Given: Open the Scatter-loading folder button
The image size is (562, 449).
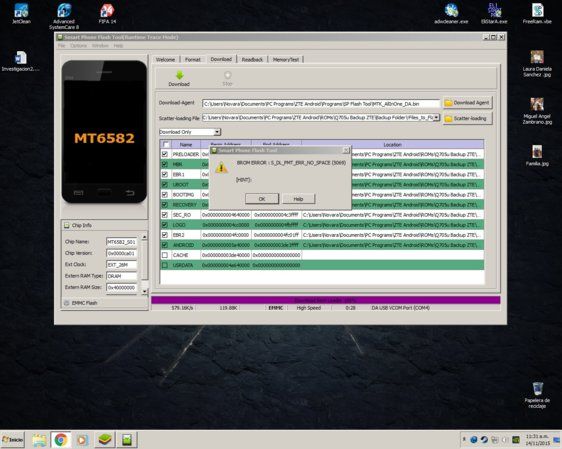Looking at the screenshot, I should tap(468, 118).
